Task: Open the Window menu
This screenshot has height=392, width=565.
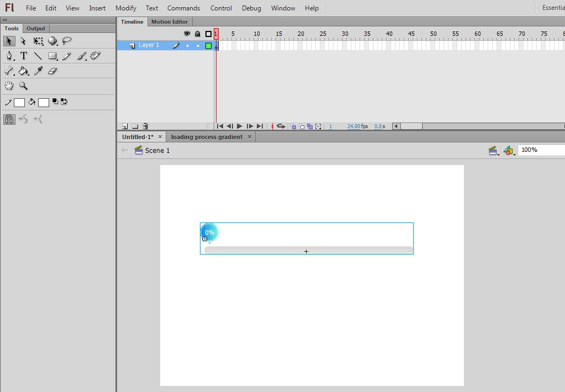Action: coord(283,8)
